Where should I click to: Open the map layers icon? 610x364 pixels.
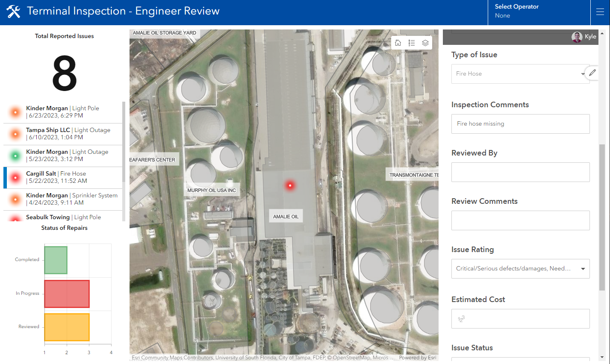(425, 43)
